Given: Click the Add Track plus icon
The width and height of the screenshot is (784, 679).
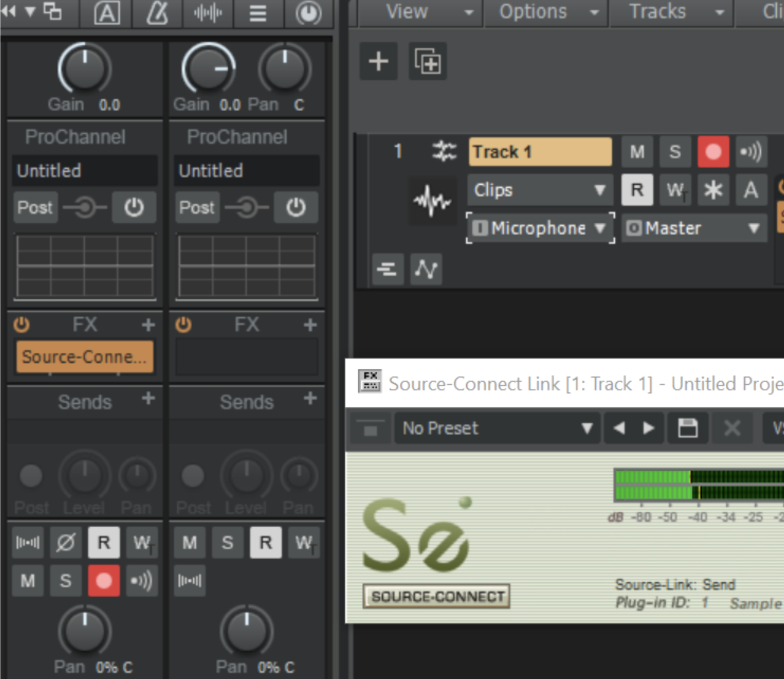Looking at the screenshot, I should pos(378,61).
